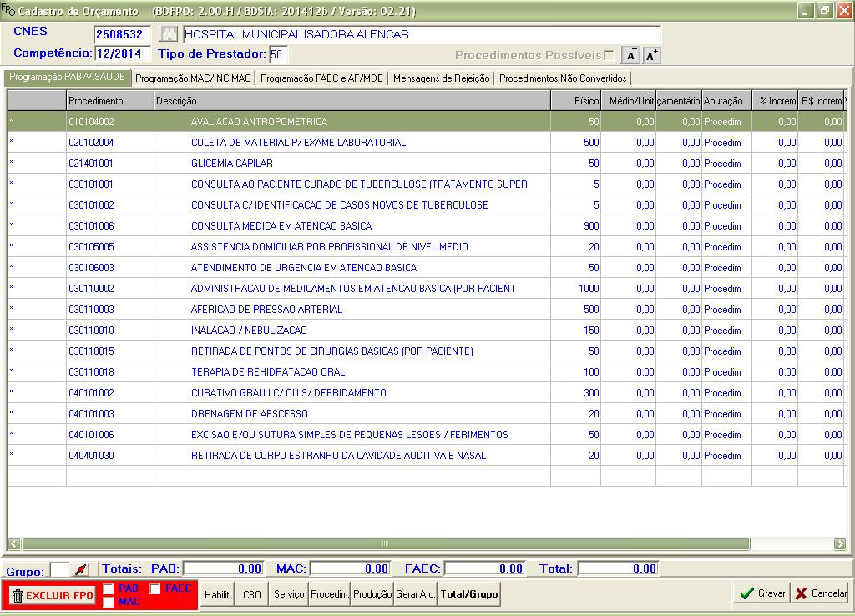855x616 pixels.
Task: Check the PAB checkbox
Action: point(109,588)
